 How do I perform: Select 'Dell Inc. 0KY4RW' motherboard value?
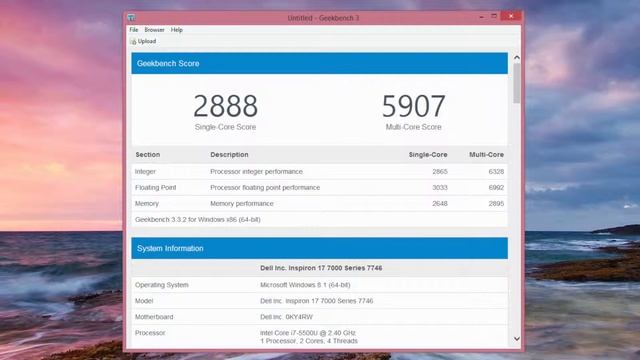[286, 317]
